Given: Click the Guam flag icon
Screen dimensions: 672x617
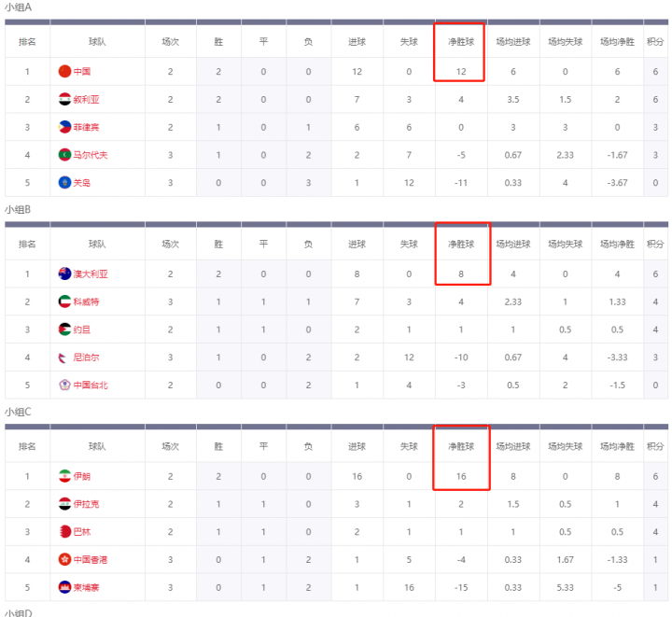Looking at the screenshot, I should [64, 183].
